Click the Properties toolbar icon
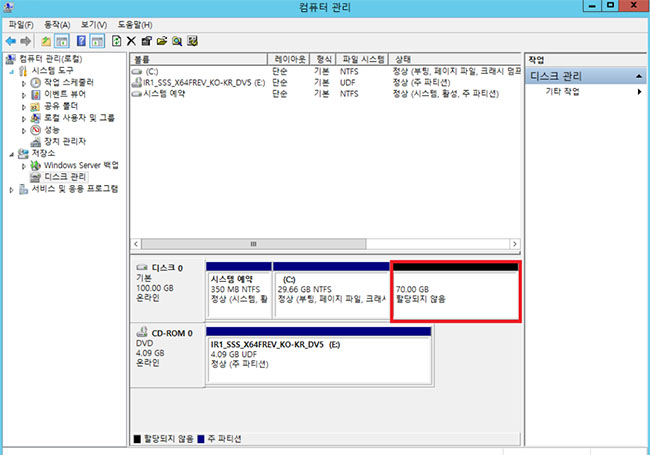The height and width of the screenshot is (455, 650). click(x=146, y=41)
